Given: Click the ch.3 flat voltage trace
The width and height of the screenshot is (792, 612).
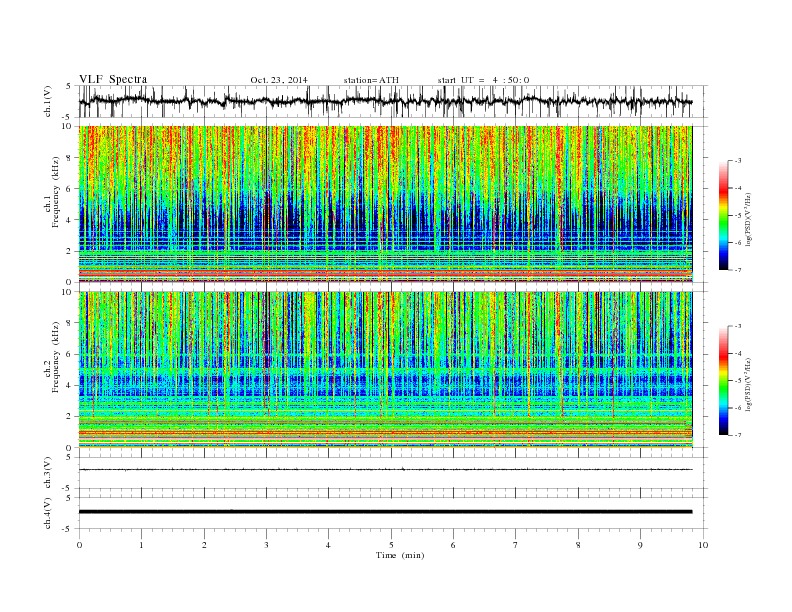Looking at the screenshot, I should (x=385, y=470).
